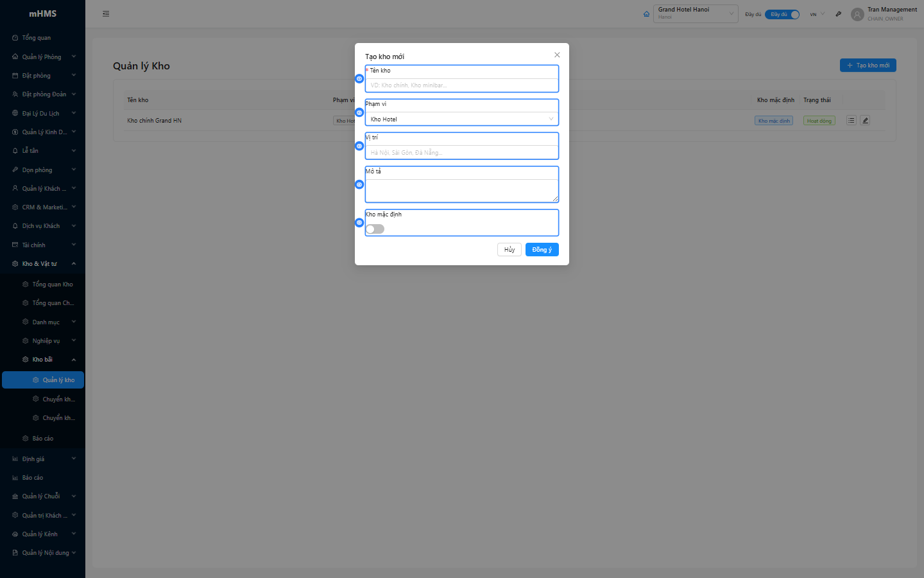Open the Grand Hotel Hanoi selector

pyautogui.click(x=696, y=13)
